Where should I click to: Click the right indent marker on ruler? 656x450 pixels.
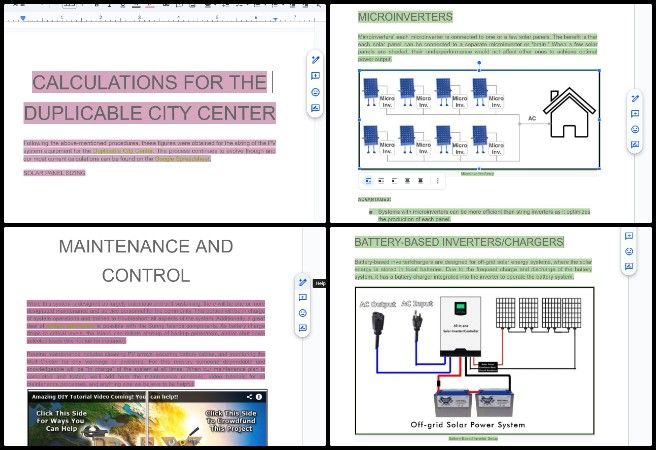[275, 19]
